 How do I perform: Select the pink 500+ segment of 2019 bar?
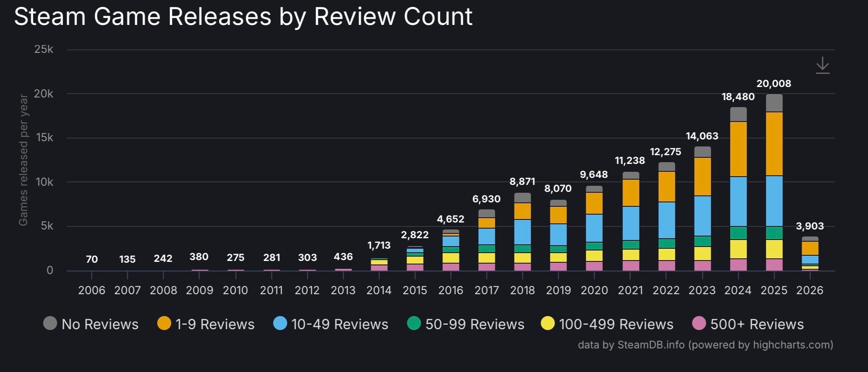558,266
